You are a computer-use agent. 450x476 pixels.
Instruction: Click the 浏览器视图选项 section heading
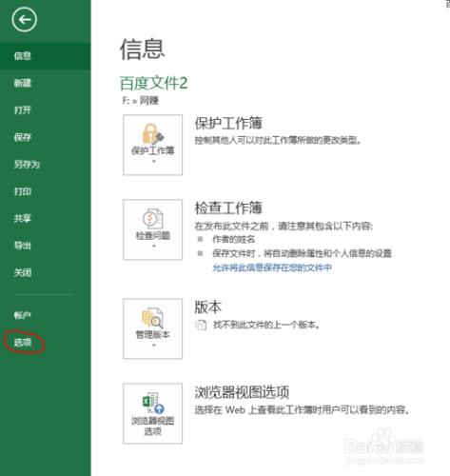[x=242, y=392]
